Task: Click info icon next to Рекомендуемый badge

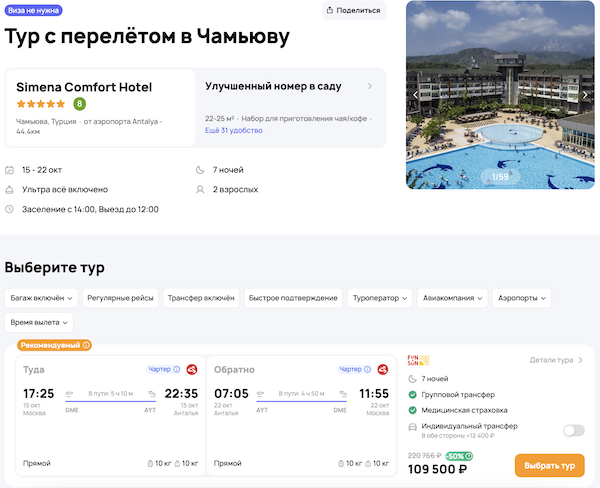Action: coord(87,345)
